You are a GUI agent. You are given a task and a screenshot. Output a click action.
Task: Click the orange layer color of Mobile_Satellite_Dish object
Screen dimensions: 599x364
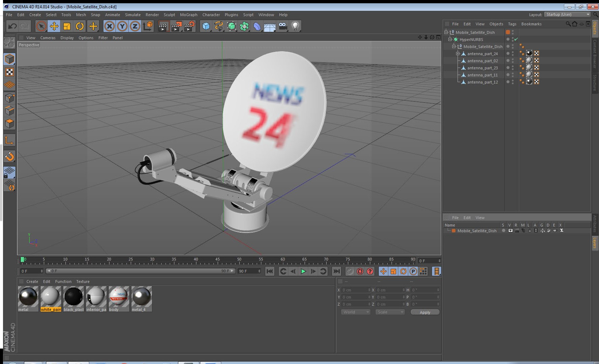tap(508, 32)
